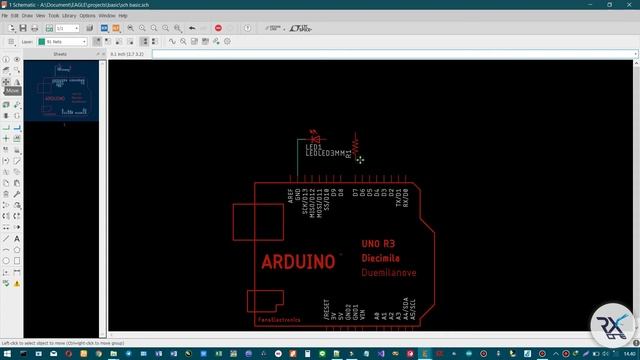Open the Layer dropdown showing 91 Nets
The width and height of the screenshot is (640, 360).
coord(62,42)
